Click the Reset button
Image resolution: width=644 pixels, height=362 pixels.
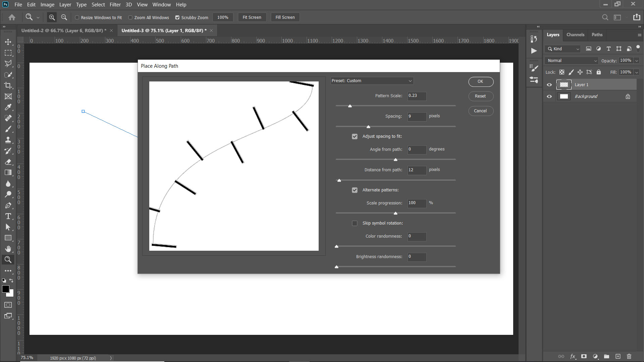click(x=481, y=96)
